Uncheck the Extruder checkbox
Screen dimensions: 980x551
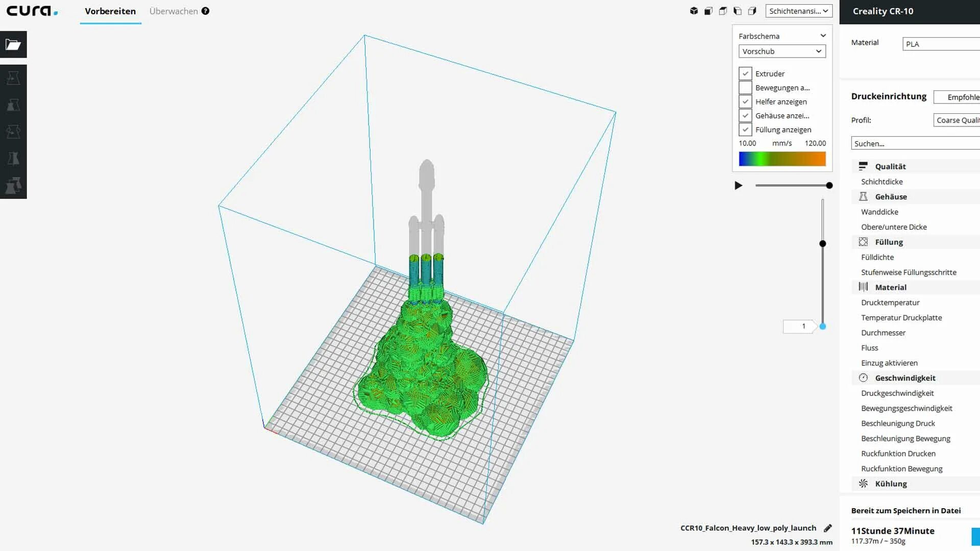pos(745,73)
